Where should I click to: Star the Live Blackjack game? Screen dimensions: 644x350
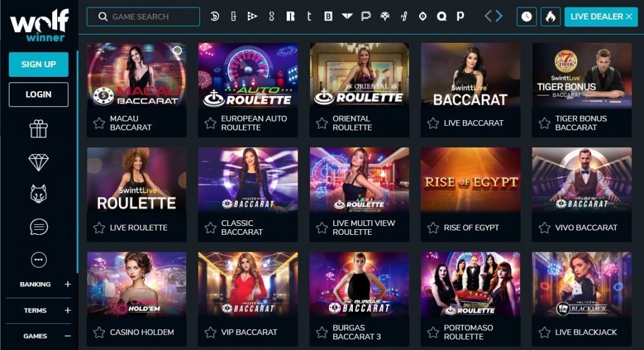[545, 332]
